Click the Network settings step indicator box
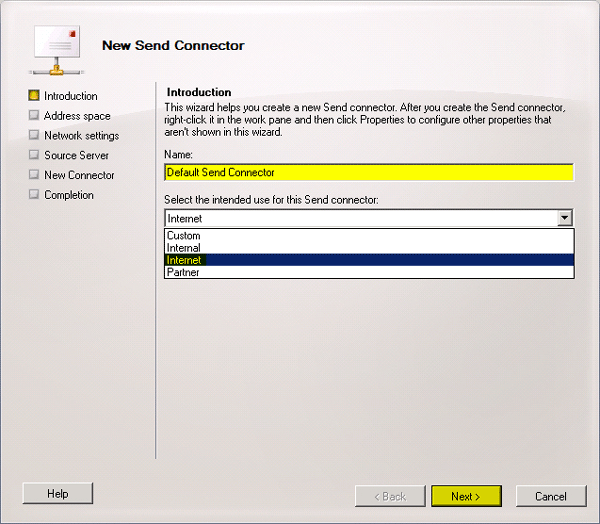This screenshot has height=524, width=600. (34, 135)
